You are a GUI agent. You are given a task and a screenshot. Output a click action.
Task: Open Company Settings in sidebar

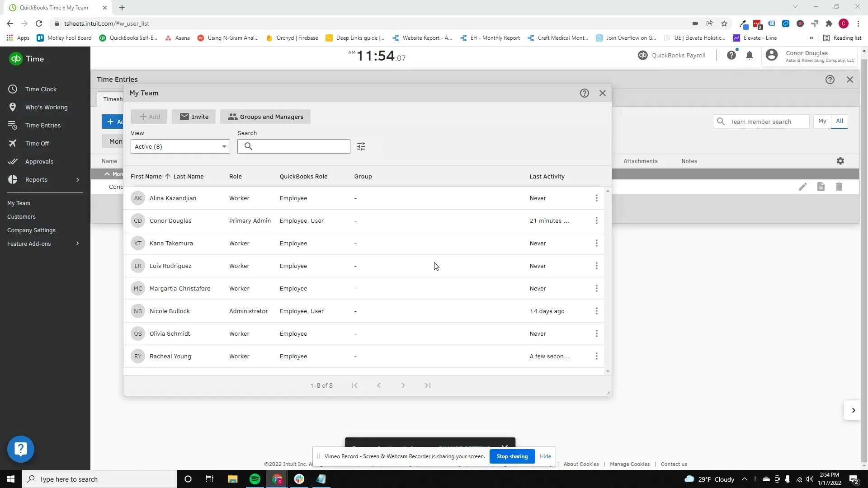[x=31, y=230]
